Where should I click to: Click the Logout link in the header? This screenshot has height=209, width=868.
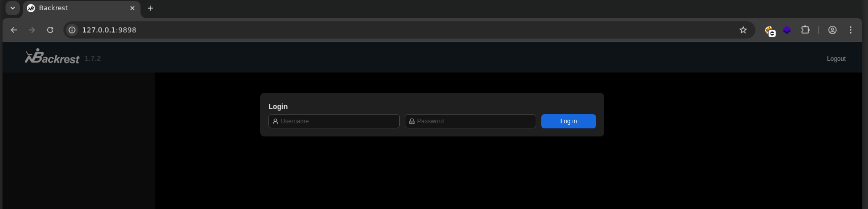click(x=836, y=59)
